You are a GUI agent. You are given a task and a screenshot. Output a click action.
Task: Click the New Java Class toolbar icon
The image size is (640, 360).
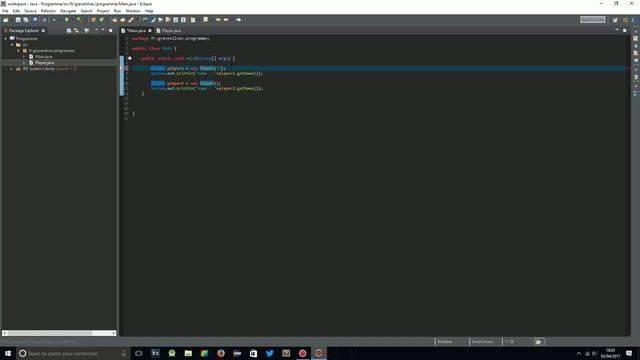102,20
